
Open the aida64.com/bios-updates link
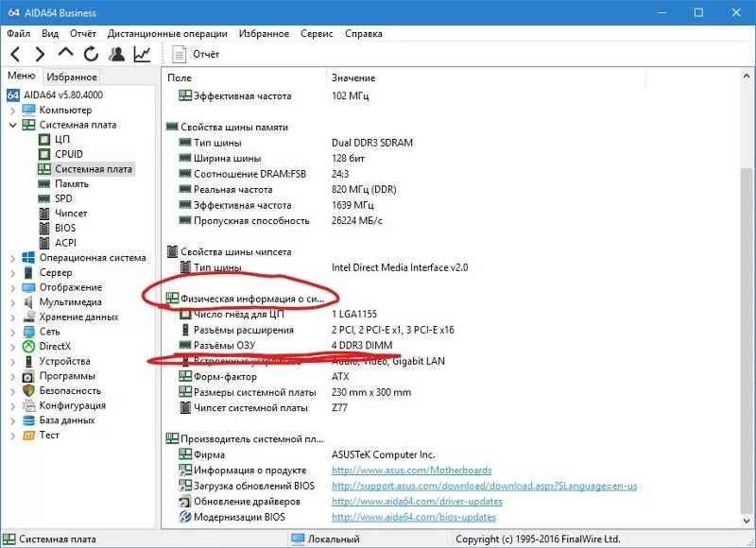pyautogui.click(x=414, y=517)
